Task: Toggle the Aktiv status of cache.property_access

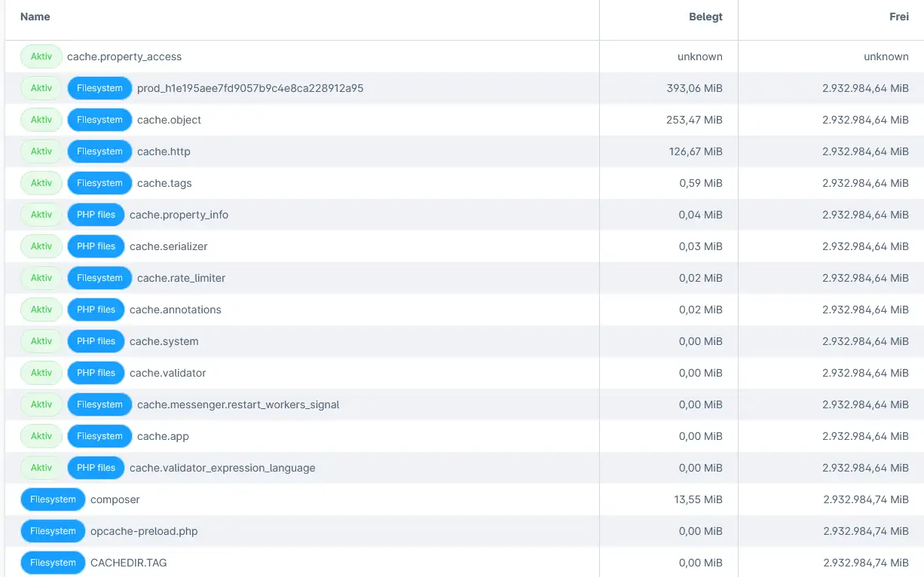Action: (x=41, y=56)
